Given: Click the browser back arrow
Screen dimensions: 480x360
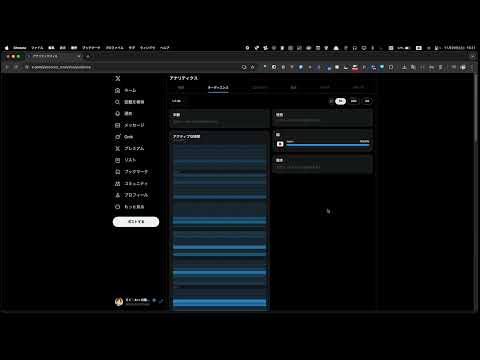Looking at the screenshot, I should (7, 67).
